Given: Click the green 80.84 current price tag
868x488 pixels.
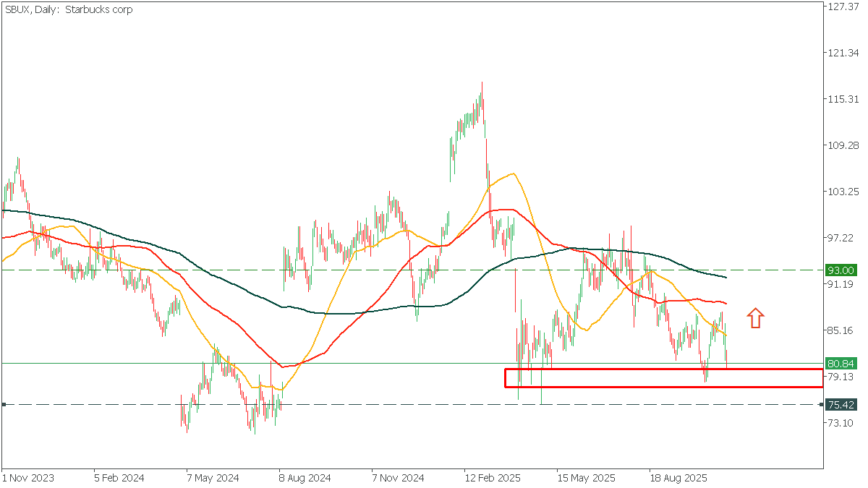Looking at the screenshot, I should click(841, 364).
